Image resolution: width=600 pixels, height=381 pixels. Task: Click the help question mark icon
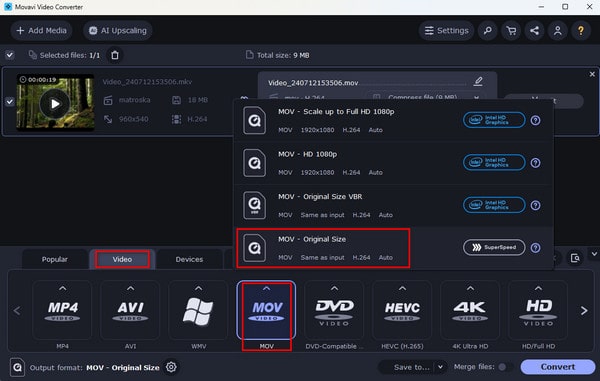[x=581, y=31]
